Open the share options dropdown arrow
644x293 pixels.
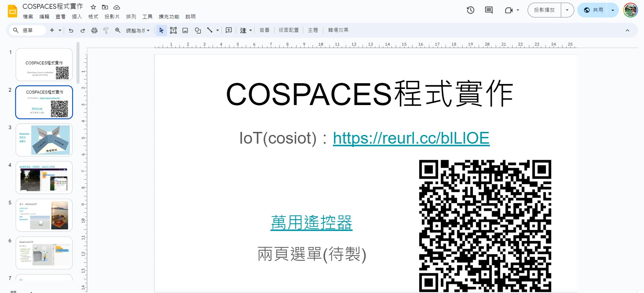pos(612,10)
